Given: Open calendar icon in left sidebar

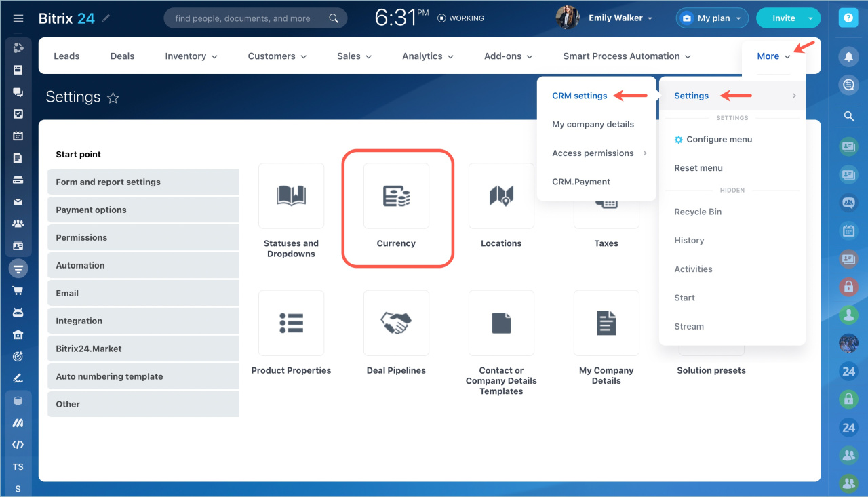Looking at the screenshot, I should click(x=18, y=136).
